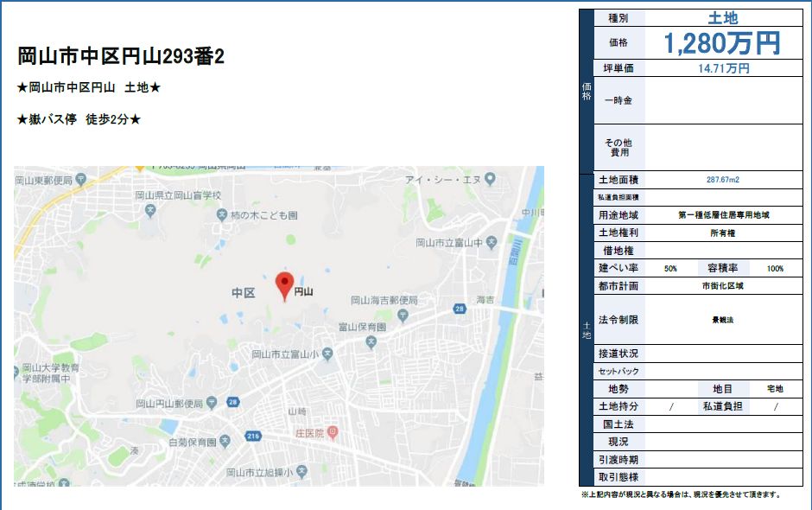
Task: Click the 287.67m2 land area value
Action: pos(723,180)
